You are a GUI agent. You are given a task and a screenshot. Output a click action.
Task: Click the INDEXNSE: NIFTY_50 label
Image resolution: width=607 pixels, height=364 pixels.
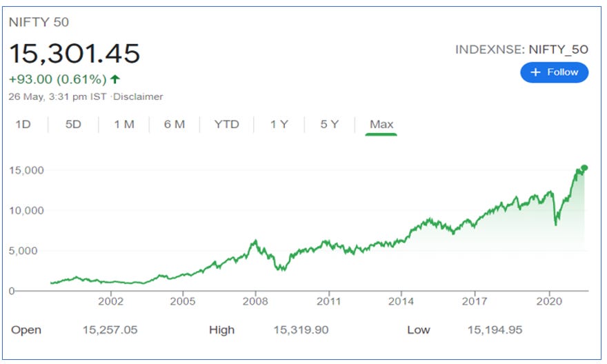click(521, 50)
